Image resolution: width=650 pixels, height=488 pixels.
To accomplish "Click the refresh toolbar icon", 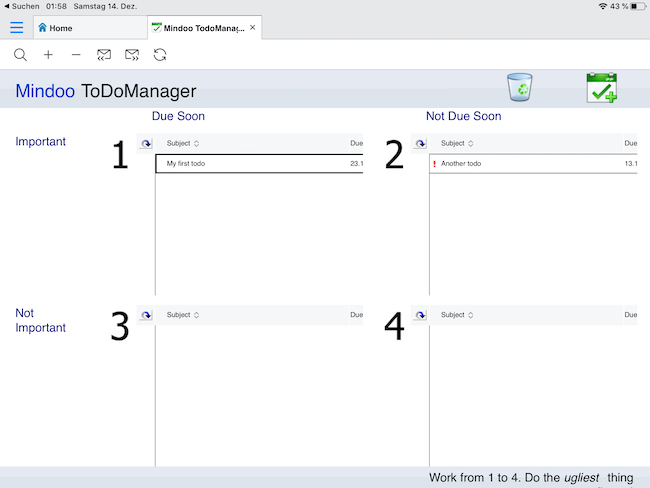I will coord(160,55).
